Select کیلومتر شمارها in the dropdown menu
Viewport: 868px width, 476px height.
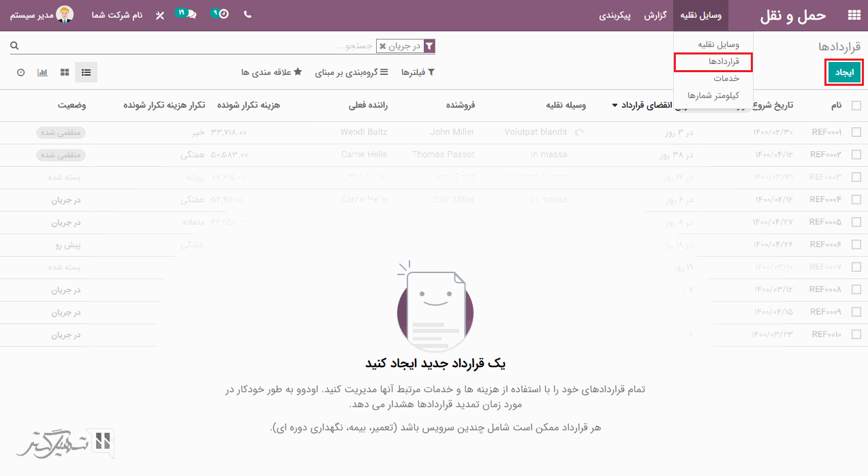coord(713,96)
